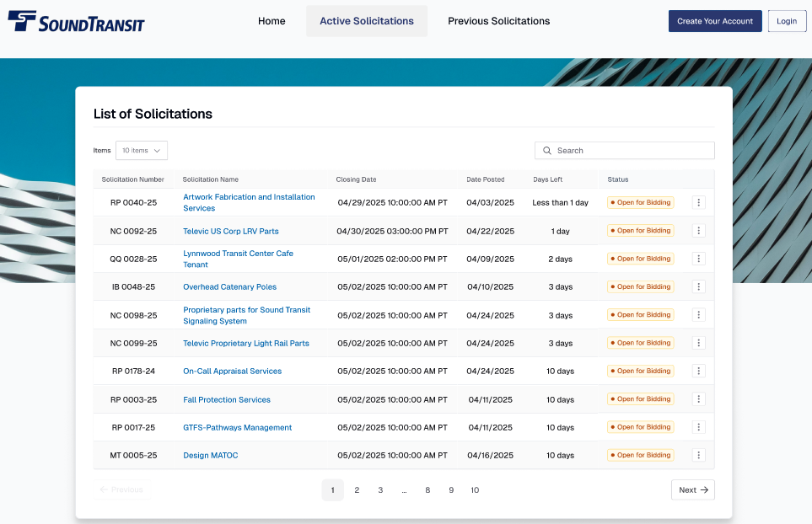Open the actions menu for Televic US Corp LRV Parts
The width and height of the screenshot is (812, 524).
pyautogui.click(x=698, y=230)
